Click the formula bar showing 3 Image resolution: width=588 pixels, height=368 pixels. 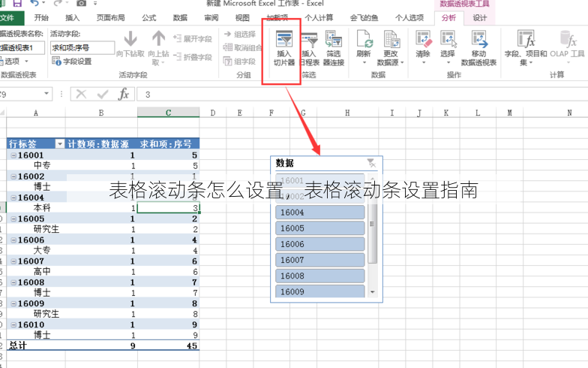[x=362, y=95]
